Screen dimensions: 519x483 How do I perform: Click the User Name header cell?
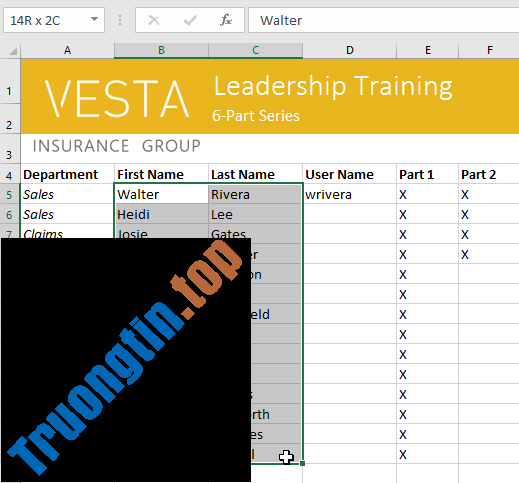tap(350, 174)
